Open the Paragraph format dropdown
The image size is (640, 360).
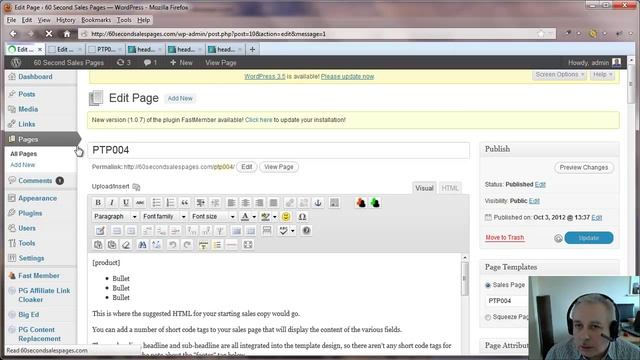click(x=116, y=217)
